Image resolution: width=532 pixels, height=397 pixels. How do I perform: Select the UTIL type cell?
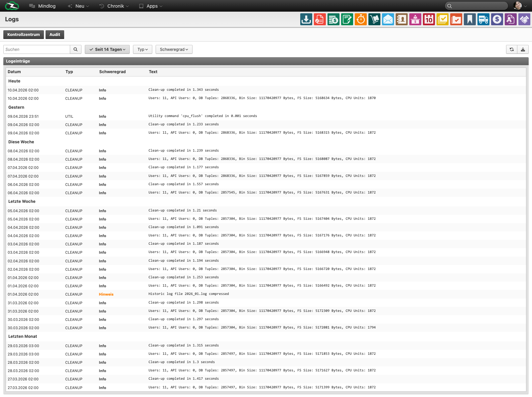(69, 116)
